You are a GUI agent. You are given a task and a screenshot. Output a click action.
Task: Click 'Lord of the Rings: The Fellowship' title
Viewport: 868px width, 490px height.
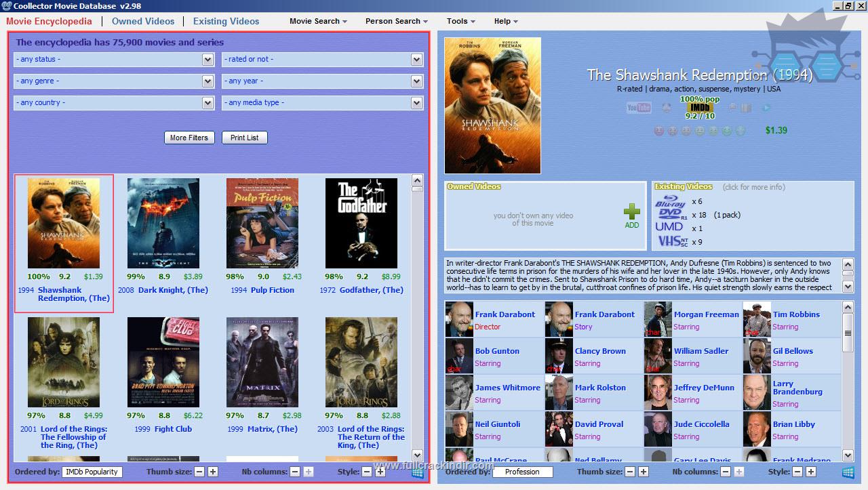pyautogui.click(x=74, y=437)
